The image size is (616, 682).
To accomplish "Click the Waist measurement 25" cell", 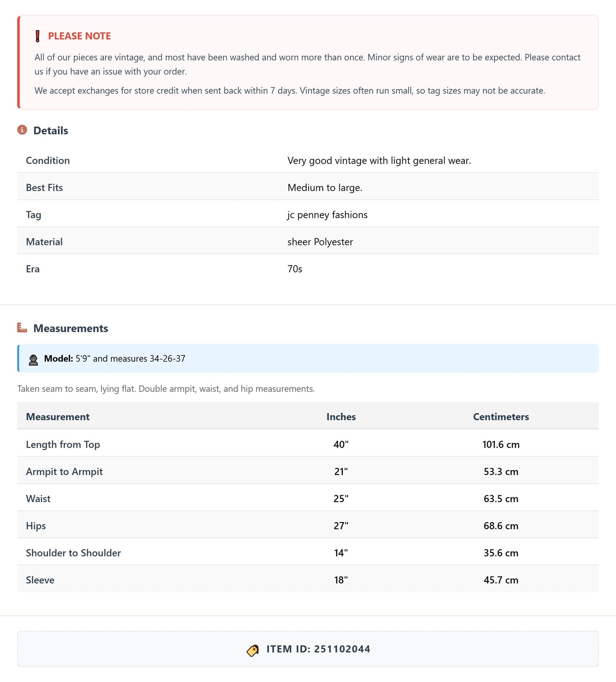I will pos(341,498).
